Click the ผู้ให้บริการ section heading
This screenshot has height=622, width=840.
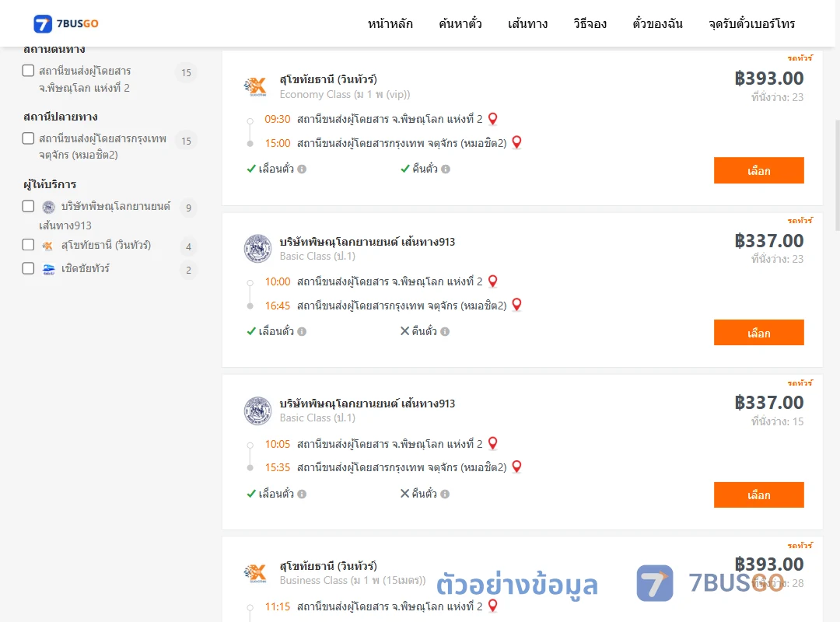(x=50, y=184)
